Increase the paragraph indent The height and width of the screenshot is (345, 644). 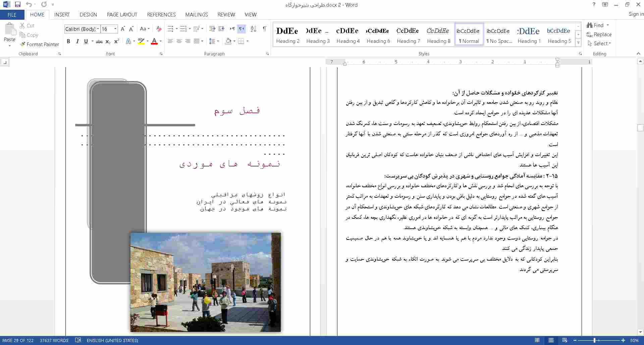pyautogui.click(x=221, y=29)
